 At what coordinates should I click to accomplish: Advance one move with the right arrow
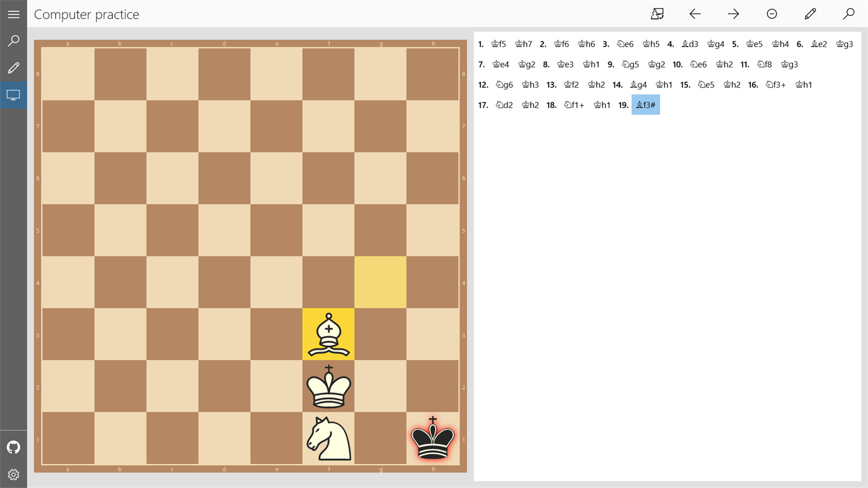pyautogui.click(x=733, y=13)
